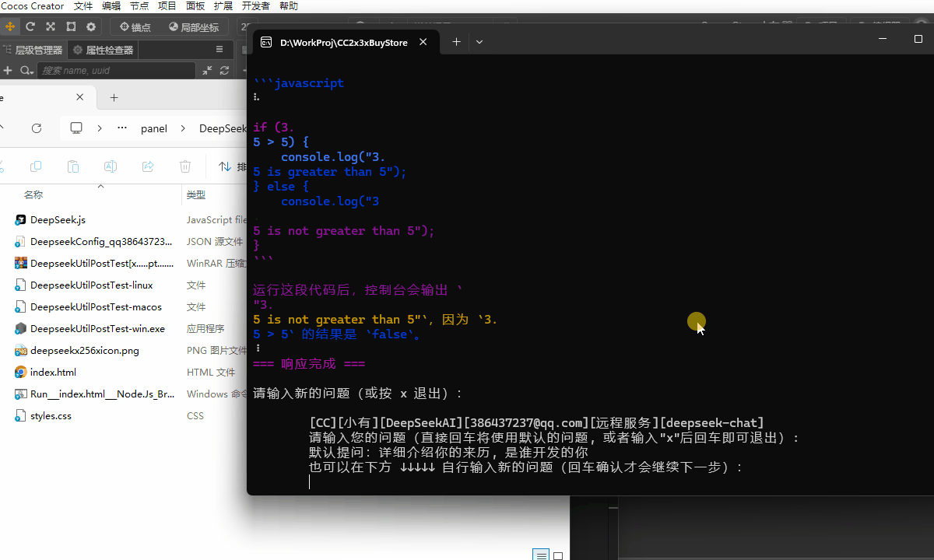Click the gear tool icon in Cocos toolbar

point(91,26)
